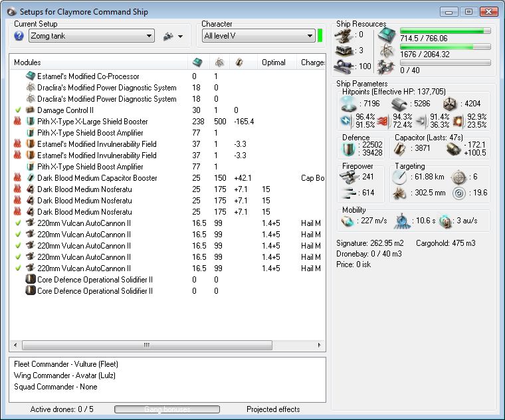This screenshot has height=420, width=505.
Task: Toggle overheat on Pith X-Type X-Large Shield Booster
Action: 17,122
